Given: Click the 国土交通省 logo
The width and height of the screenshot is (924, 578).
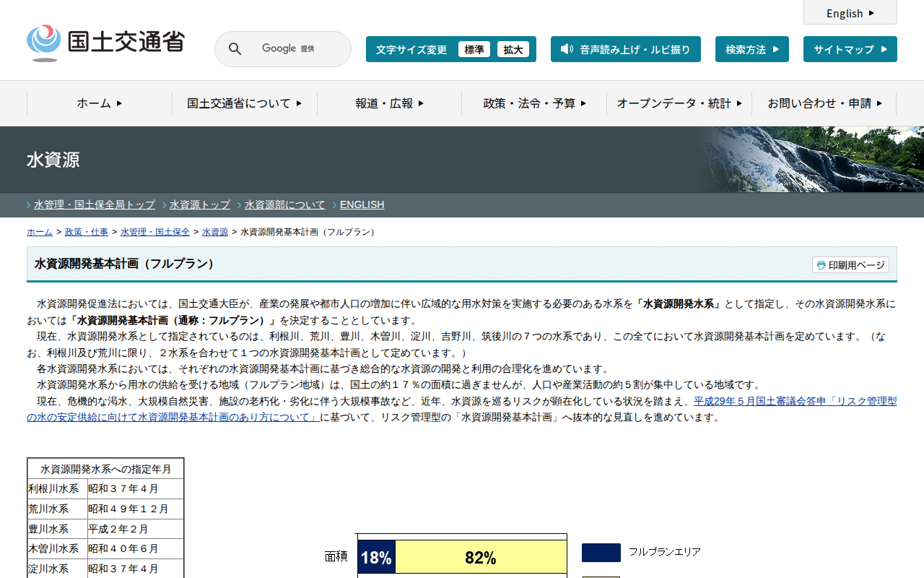Looking at the screenshot, I should (x=106, y=43).
